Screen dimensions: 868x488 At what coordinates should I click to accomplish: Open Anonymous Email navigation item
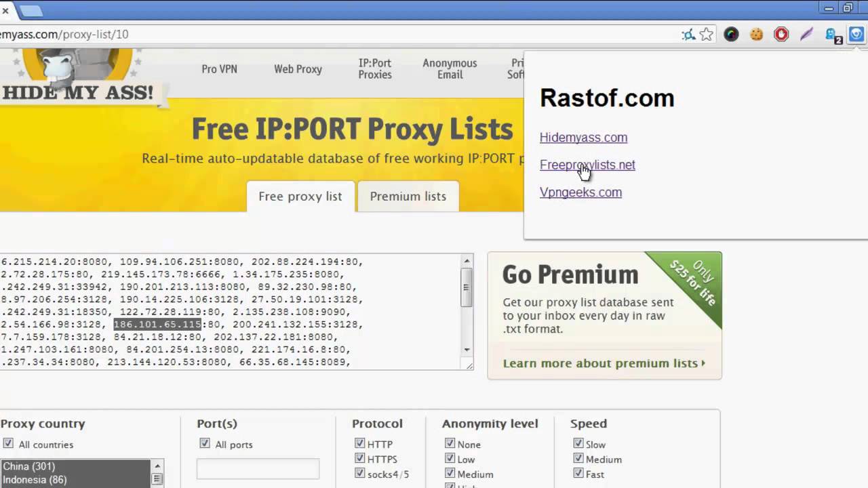pos(450,69)
